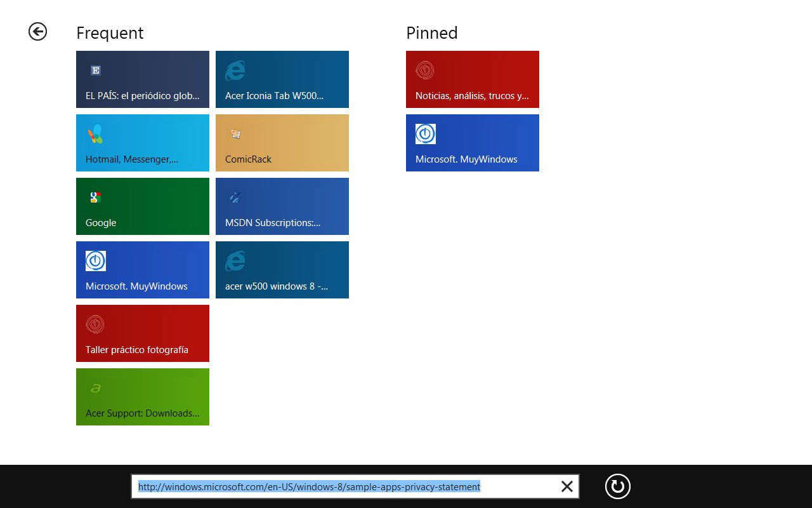Launch the Hotmail, Messenger tile

click(x=143, y=143)
